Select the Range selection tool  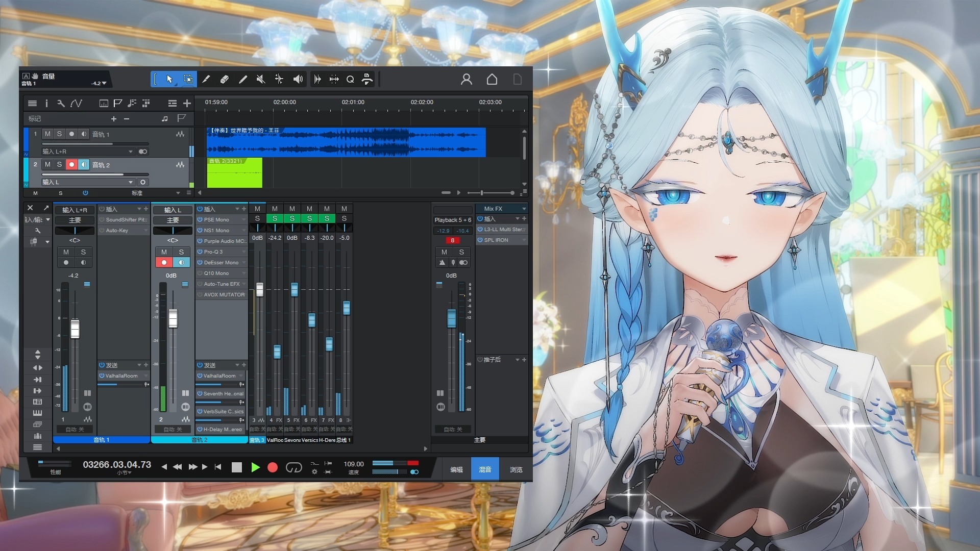click(188, 79)
